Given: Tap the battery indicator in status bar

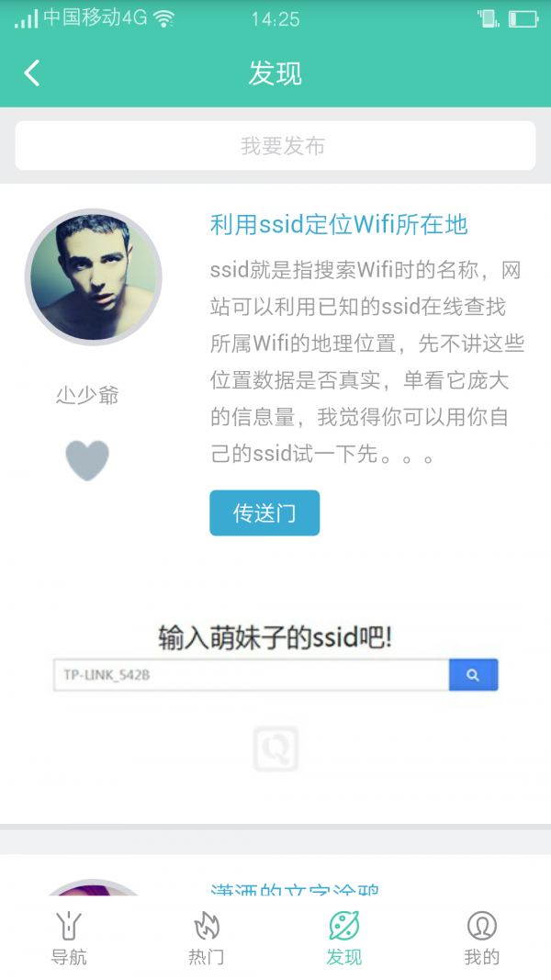Looking at the screenshot, I should point(523,18).
